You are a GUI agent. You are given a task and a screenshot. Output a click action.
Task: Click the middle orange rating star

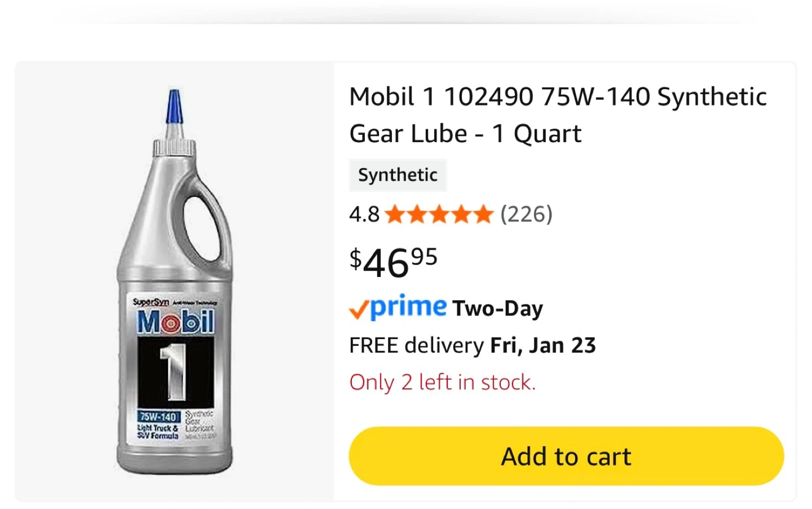(x=439, y=214)
